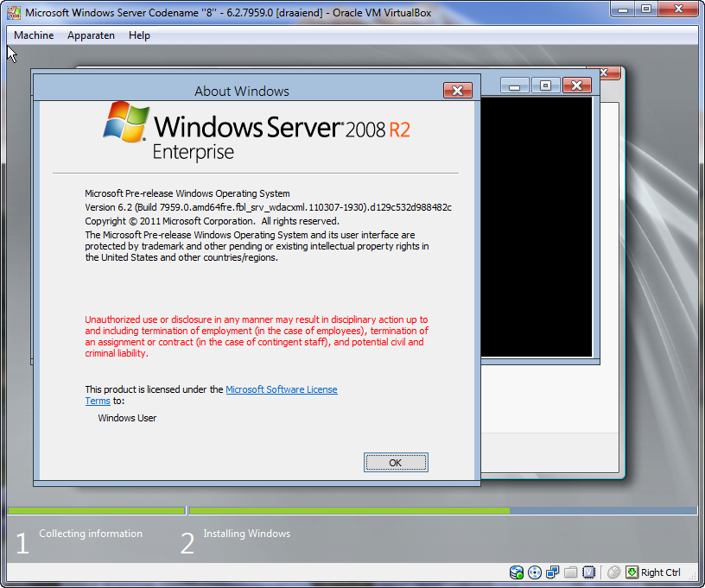
Task: Click the VirtualBox window resize grip
Action: 693,575
